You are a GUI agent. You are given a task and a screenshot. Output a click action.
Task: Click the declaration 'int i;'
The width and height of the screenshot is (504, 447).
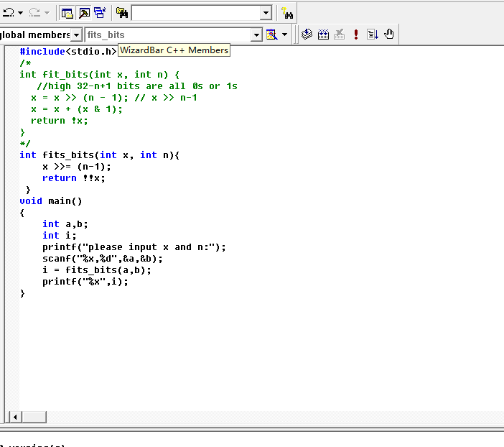[60, 236]
